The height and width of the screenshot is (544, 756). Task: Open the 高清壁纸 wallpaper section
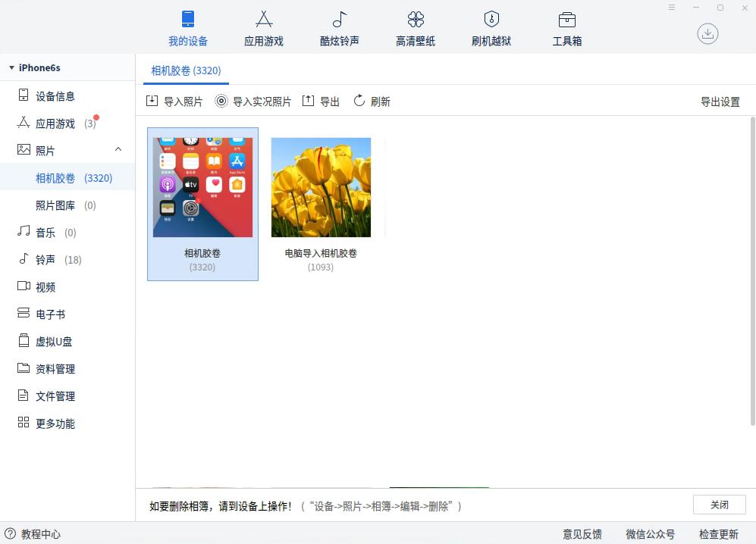[x=415, y=28]
